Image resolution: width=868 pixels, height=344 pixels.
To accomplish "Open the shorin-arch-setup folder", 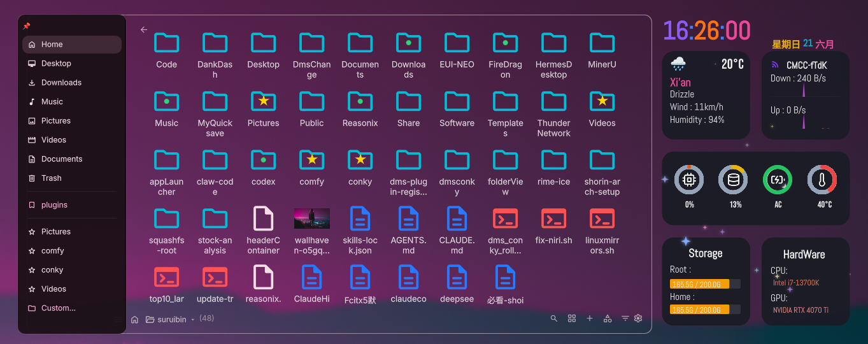I will tap(602, 172).
